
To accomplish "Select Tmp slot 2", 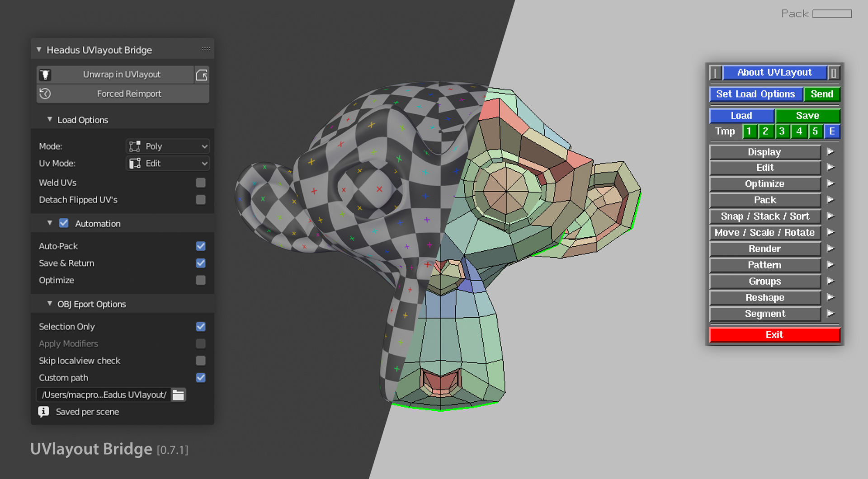I will pyautogui.click(x=765, y=131).
